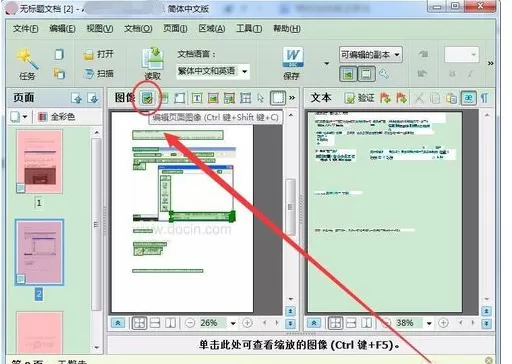This screenshot has height=364, width=512.
Task: Open the 可编辑的副本 layout dropdown
Action: [371, 55]
